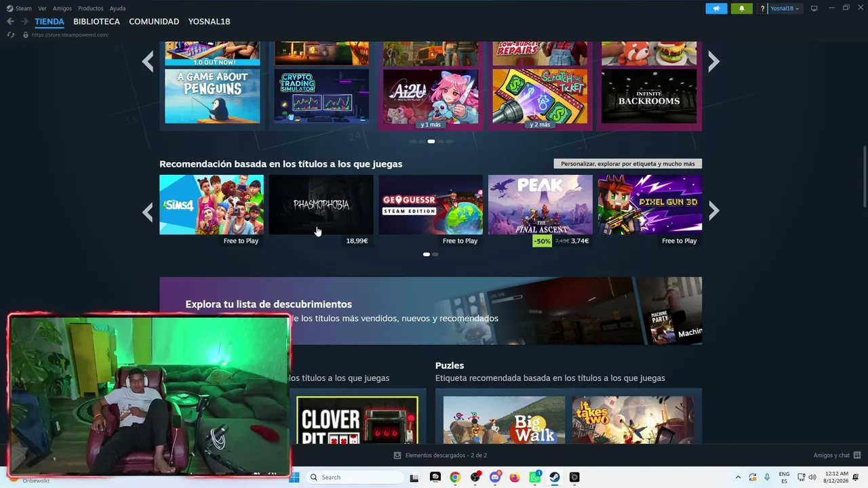This screenshot has height=488, width=868.
Task: Show next recommended titles
Action: coord(713,212)
